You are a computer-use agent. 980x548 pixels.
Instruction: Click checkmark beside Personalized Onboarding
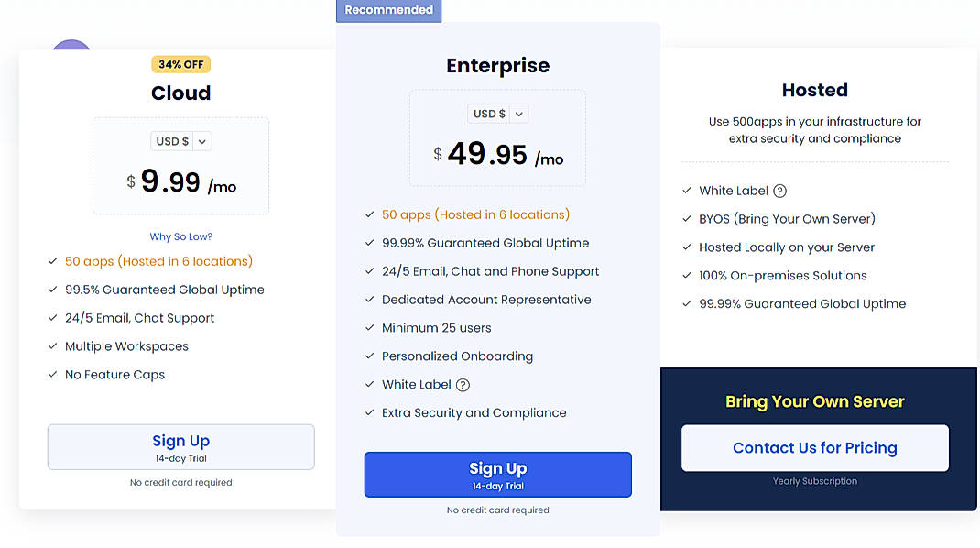point(368,356)
